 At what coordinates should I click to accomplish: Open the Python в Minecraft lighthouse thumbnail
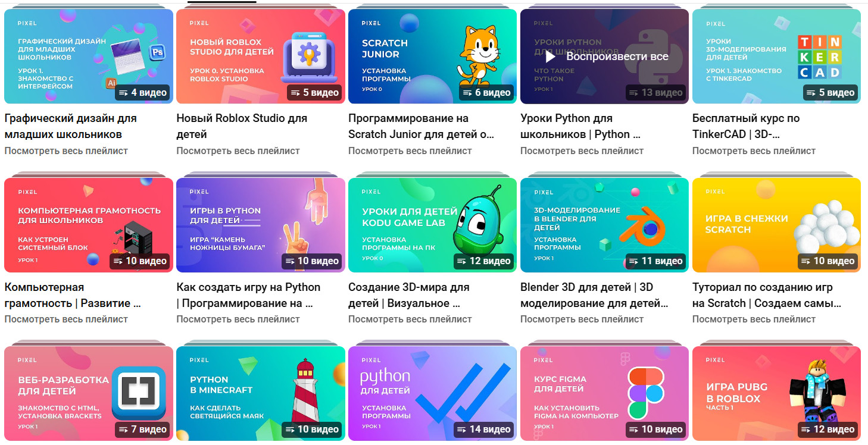[261, 393]
